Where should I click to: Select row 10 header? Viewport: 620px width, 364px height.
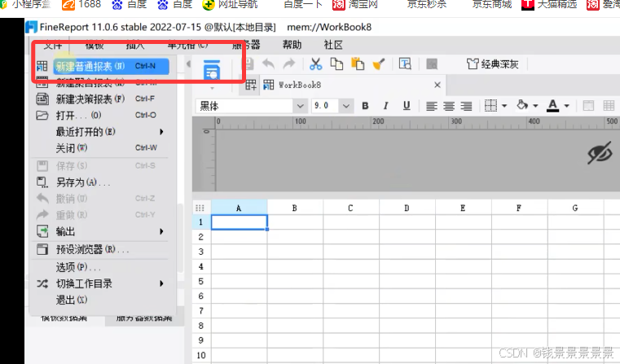[x=201, y=355]
